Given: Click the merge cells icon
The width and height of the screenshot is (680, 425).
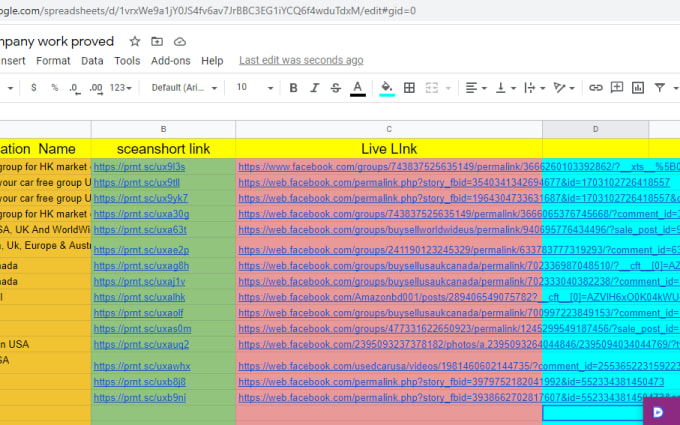Looking at the screenshot, I should 432,88.
